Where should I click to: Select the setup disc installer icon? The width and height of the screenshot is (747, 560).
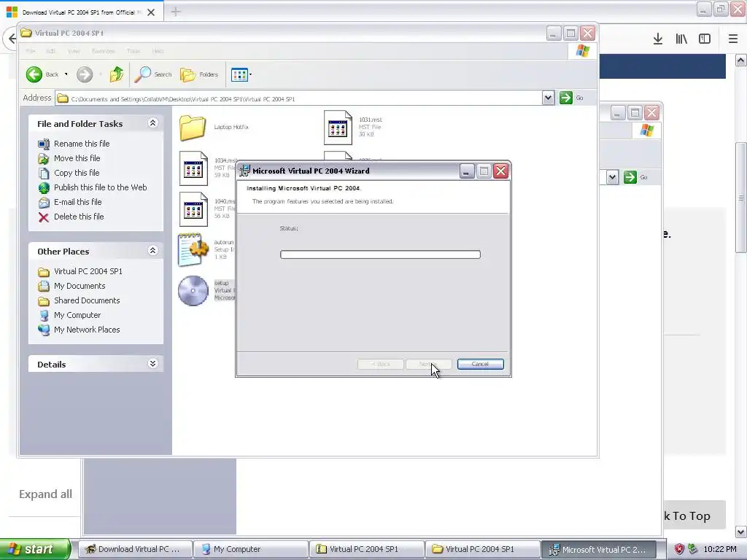pos(193,290)
